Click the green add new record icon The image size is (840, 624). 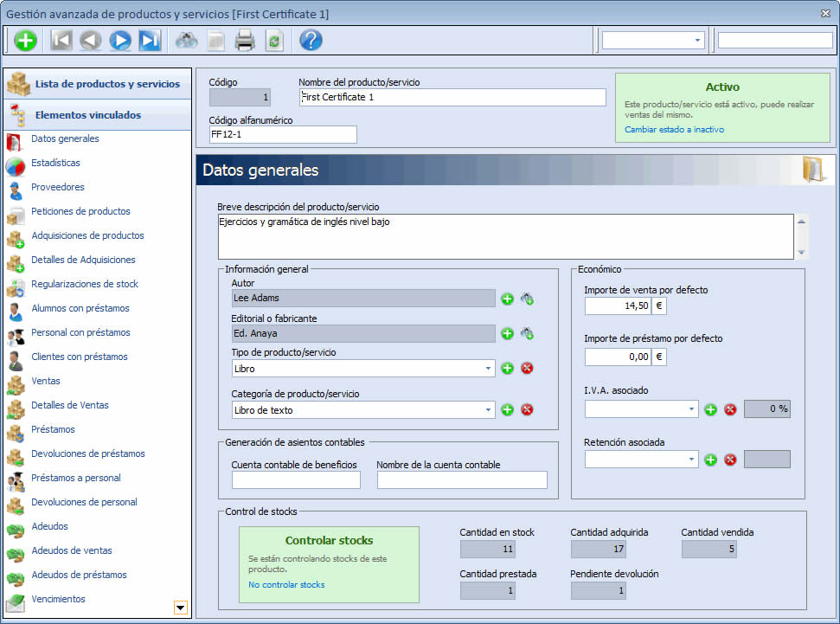click(26, 40)
